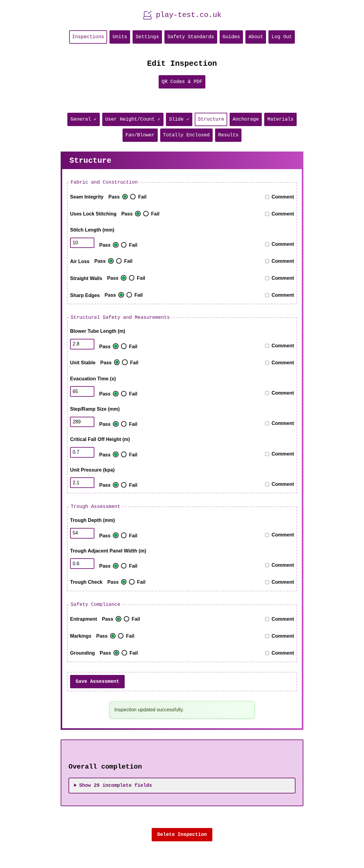
Task: Enable Comment for Seam Integrity
Action: pos(267,197)
